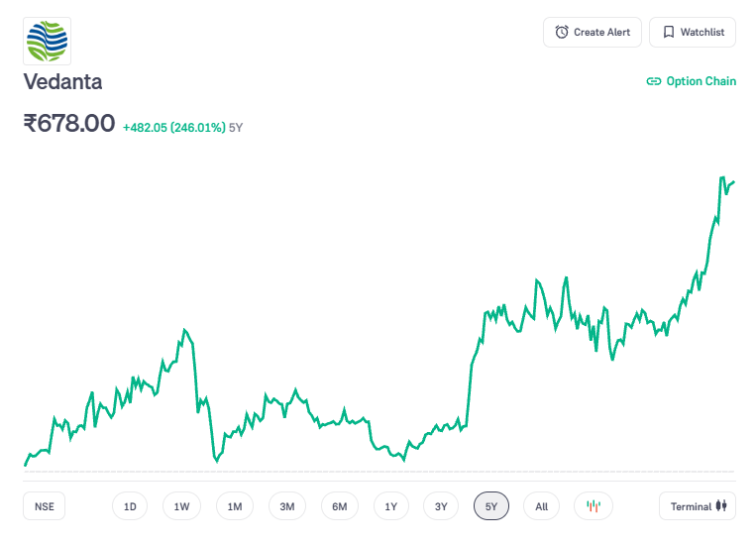Select the 6M time range
This screenshot has height=544, width=756.
(x=340, y=506)
